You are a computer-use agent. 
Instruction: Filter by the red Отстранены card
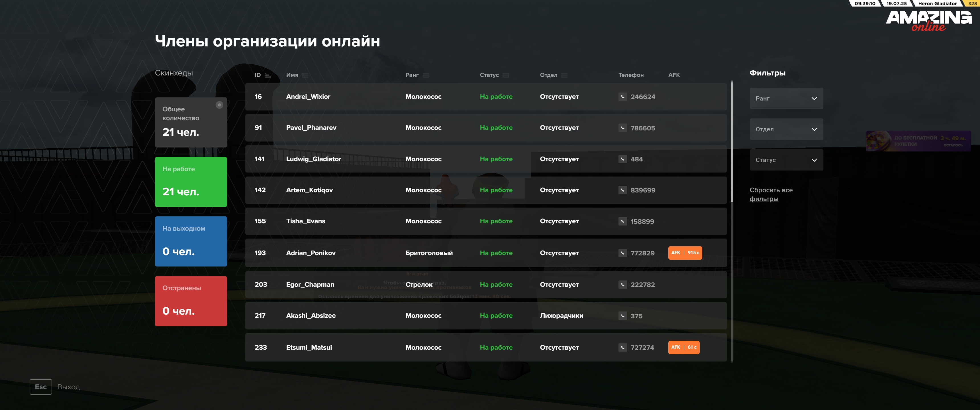(x=191, y=301)
